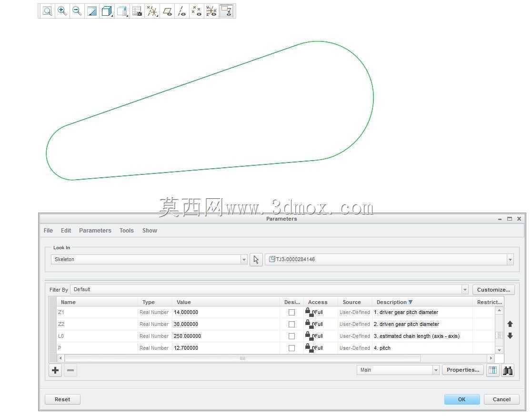This screenshot has width=532, height=416.
Task: Check Designate box for Z2
Action: [x=292, y=325]
